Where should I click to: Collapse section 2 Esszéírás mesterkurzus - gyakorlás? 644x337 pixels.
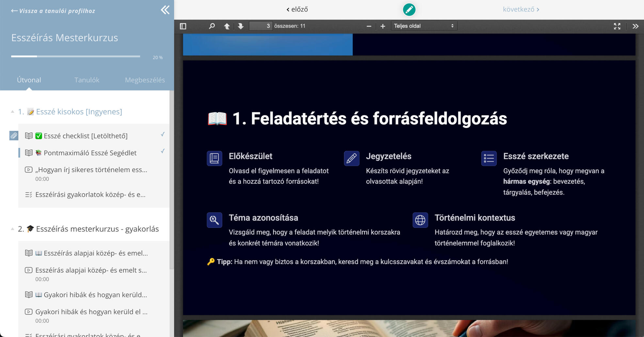pos(12,229)
